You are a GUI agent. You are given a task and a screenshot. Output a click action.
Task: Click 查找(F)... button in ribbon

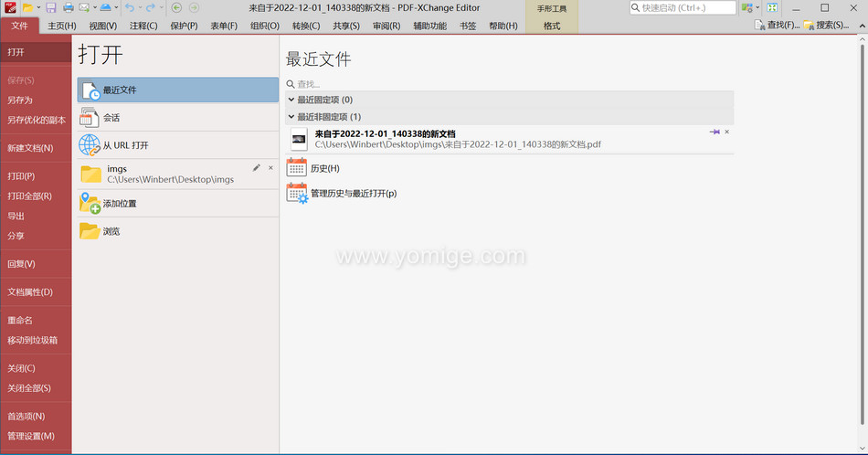coord(777,26)
